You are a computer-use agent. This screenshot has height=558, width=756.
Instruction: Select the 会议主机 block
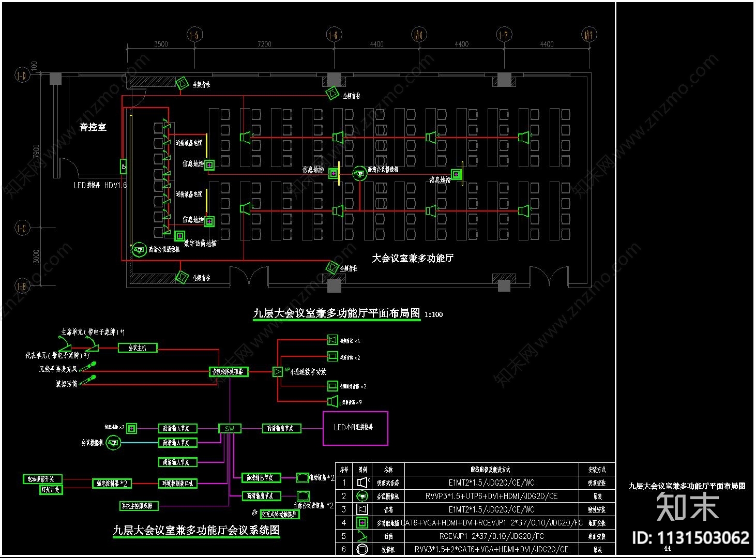click(138, 348)
